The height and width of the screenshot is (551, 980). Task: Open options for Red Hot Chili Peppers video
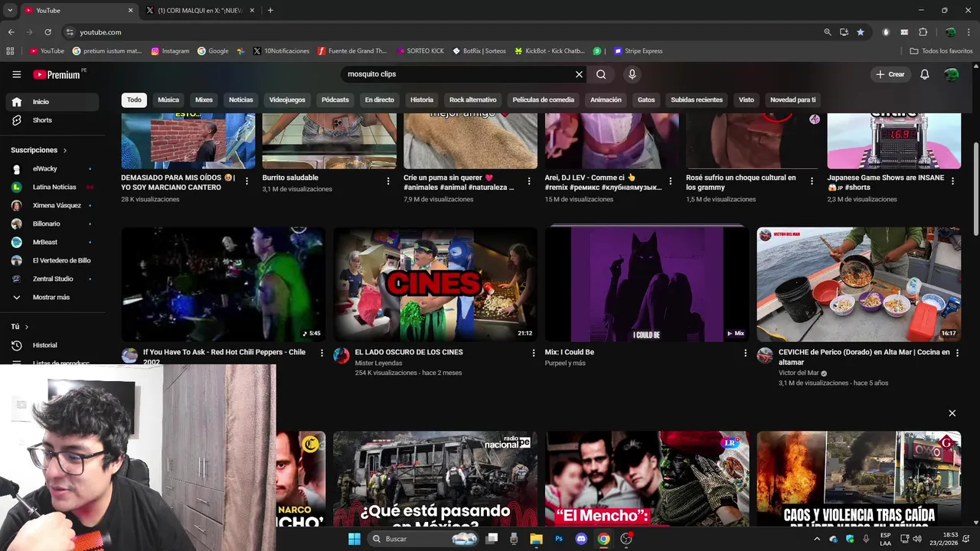[322, 353]
